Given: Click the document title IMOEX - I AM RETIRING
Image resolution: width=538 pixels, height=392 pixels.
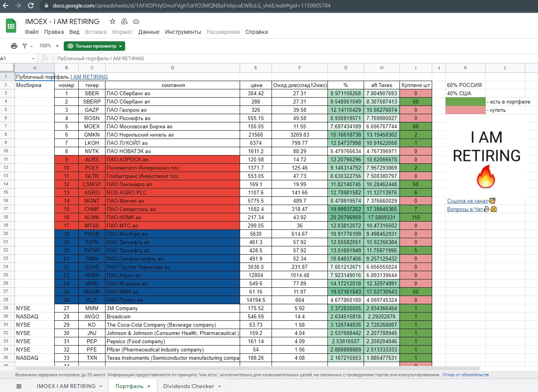Looking at the screenshot, I should (62, 21).
